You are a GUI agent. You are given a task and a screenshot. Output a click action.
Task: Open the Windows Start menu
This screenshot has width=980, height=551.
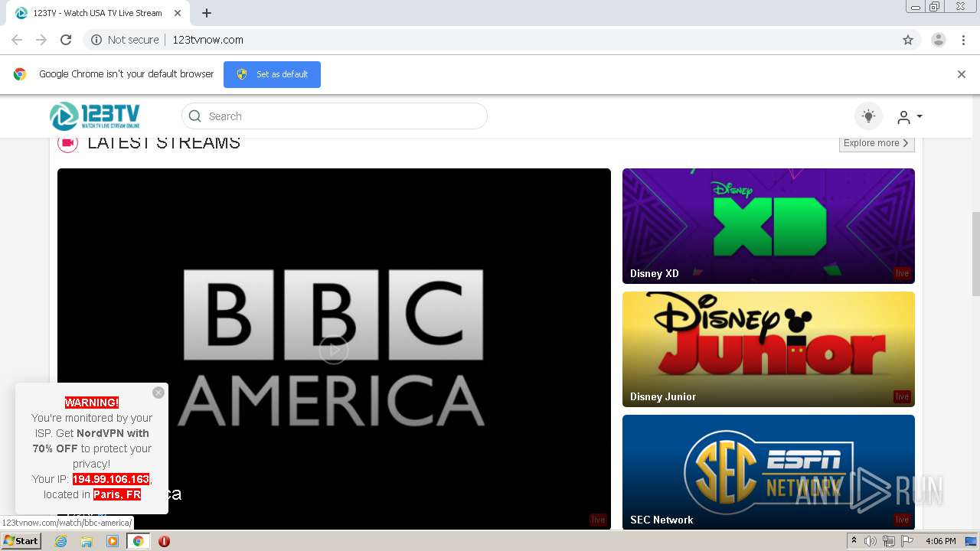tap(21, 540)
